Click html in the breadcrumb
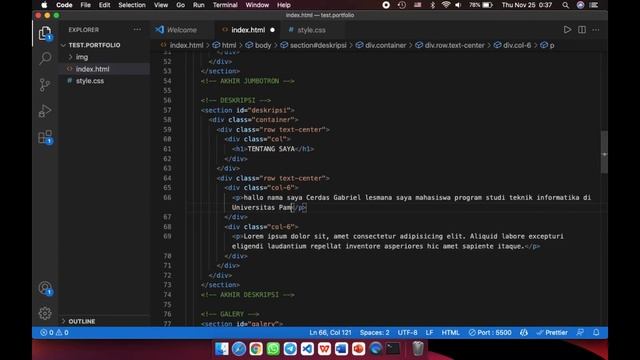 (229, 45)
